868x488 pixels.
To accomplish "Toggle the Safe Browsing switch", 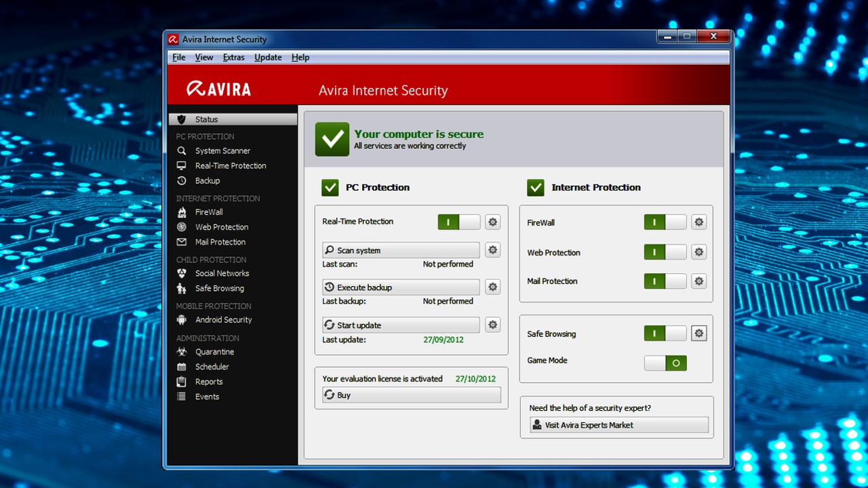I will point(665,333).
